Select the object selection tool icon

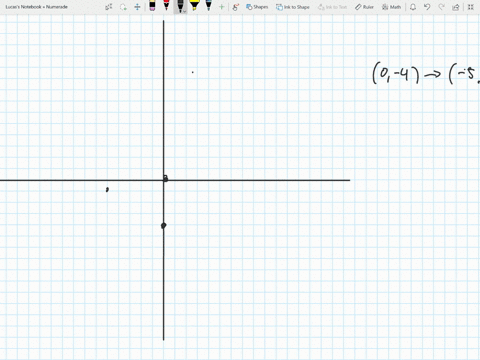(109, 7)
